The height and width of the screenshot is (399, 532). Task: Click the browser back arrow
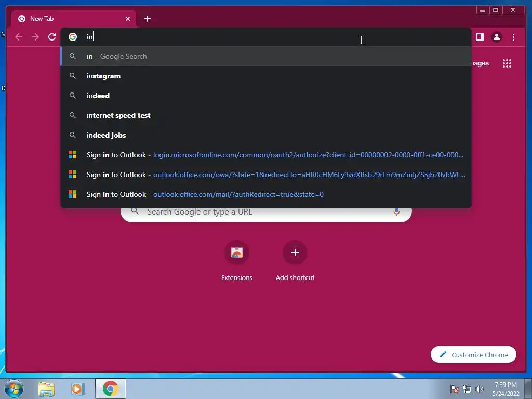pyautogui.click(x=19, y=37)
